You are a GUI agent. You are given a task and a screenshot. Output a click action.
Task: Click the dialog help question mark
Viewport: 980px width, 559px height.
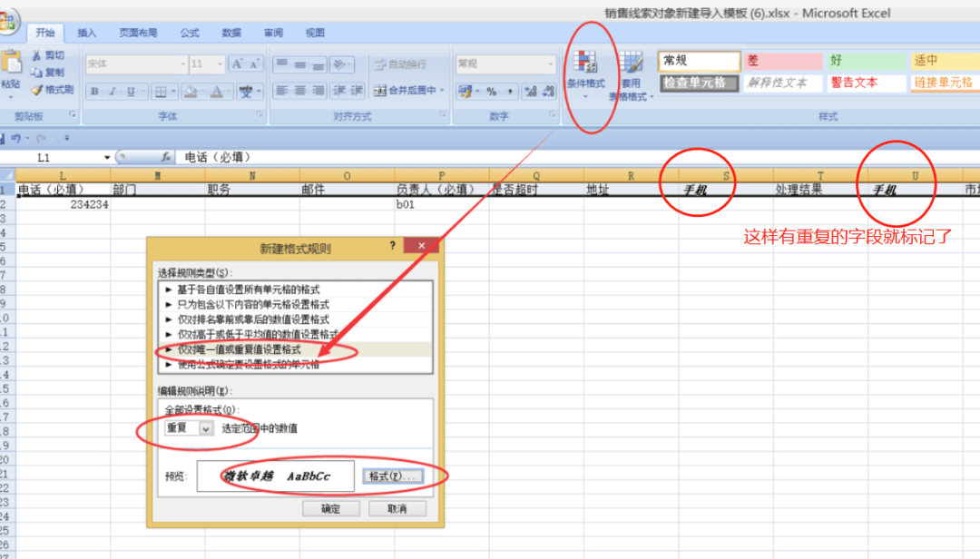[393, 246]
